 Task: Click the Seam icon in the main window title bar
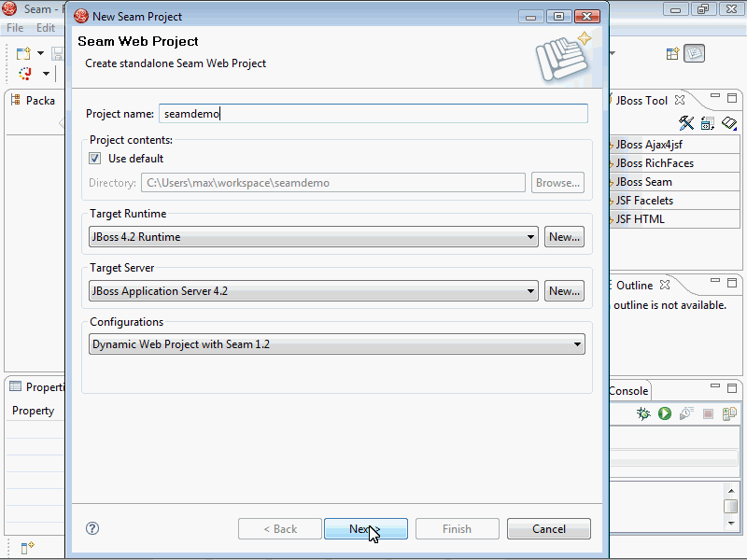coord(9,8)
